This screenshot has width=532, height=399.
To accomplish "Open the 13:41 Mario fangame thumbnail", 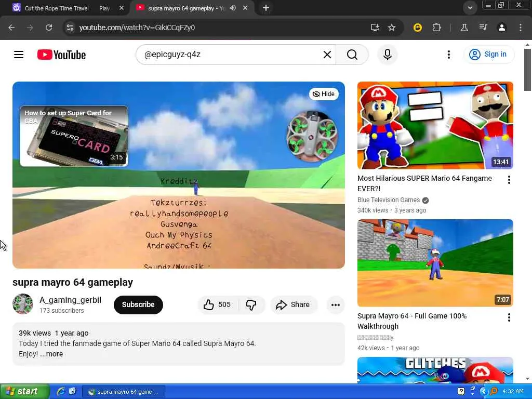I will [435, 125].
